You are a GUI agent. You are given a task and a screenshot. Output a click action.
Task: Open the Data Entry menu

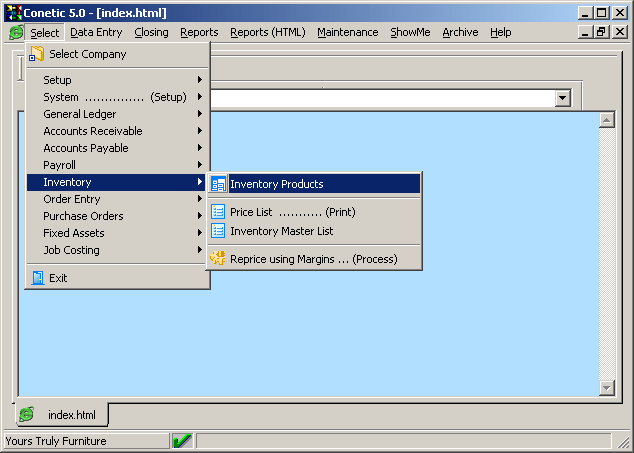(x=96, y=32)
